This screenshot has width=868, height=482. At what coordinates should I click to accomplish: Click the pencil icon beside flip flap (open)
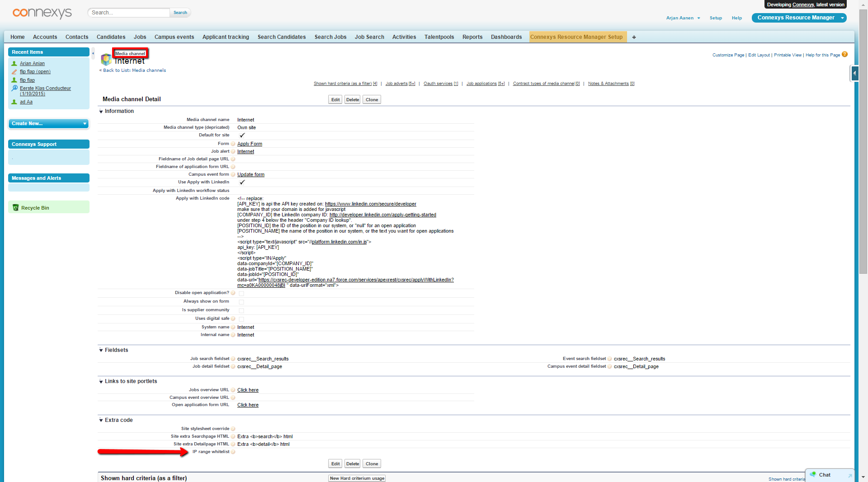coord(14,72)
